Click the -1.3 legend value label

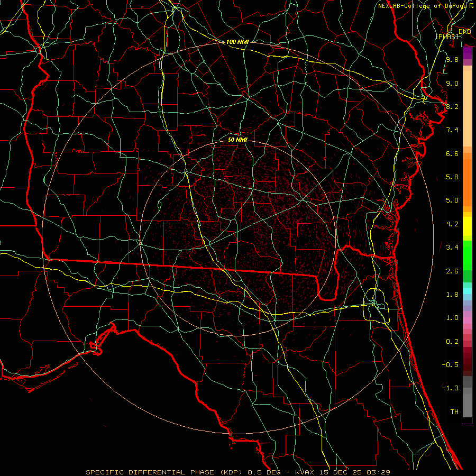(x=451, y=388)
